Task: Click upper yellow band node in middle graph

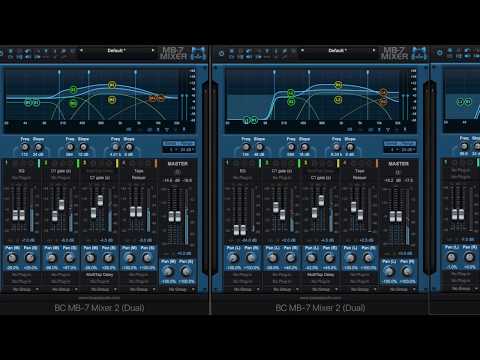Action: tap(338, 85)
